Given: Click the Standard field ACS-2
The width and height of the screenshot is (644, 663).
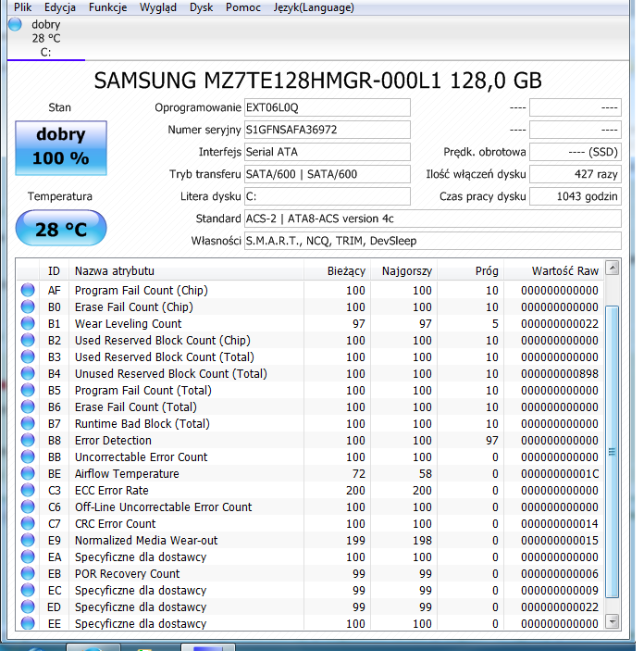Looking at the screenshot, I should click(x=433, y=219).
